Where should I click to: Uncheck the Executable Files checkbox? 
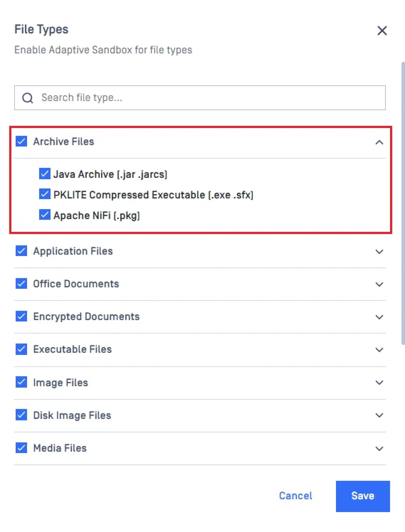[x=21, y=349]
